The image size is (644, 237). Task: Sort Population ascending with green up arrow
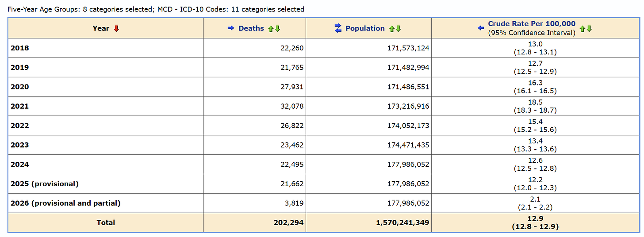pos(391,29)
